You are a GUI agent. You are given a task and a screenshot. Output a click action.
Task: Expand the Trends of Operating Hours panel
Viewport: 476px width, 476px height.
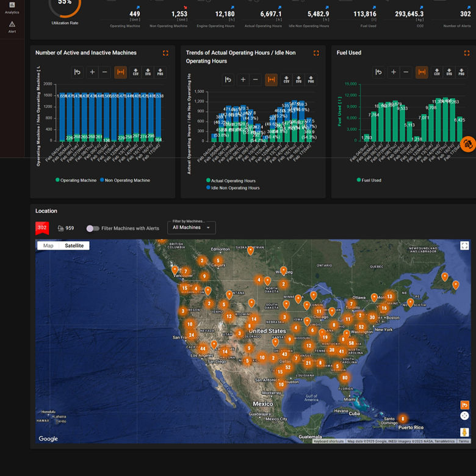[316, 53]
